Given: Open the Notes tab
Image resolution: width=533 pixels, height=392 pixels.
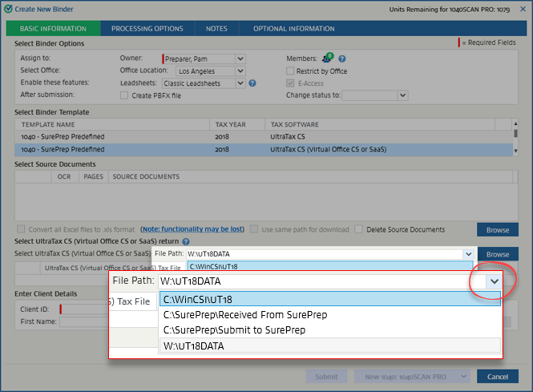Looking at the screenshot, I should pos(216,29).
